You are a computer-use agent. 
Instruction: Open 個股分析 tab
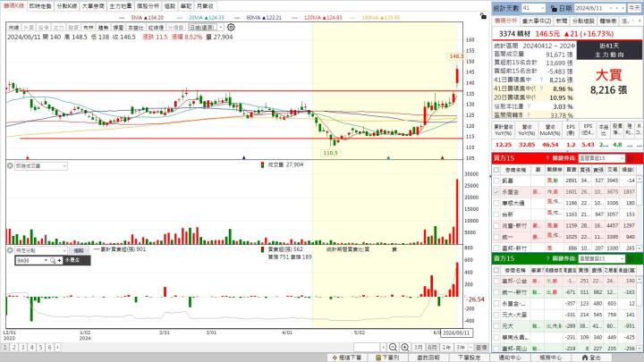point(148,6)
